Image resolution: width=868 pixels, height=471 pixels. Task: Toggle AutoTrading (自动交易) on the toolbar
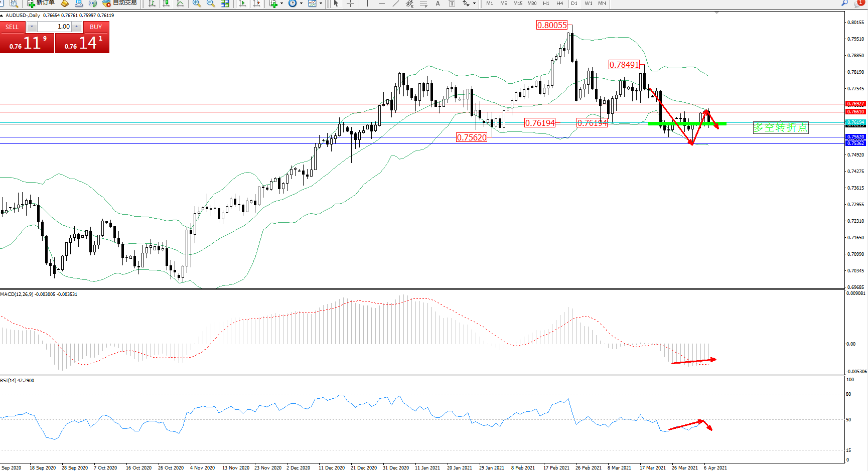tap(119, 3)
